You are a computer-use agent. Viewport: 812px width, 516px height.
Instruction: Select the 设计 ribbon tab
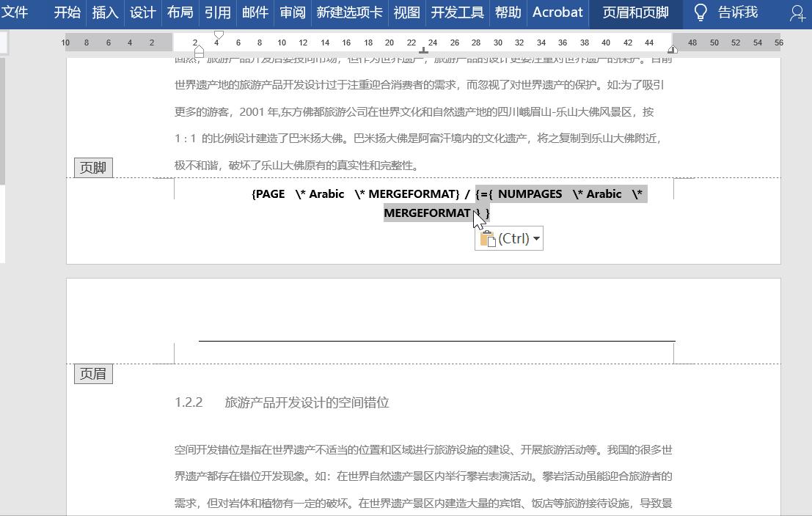click(x=142, y=12)
